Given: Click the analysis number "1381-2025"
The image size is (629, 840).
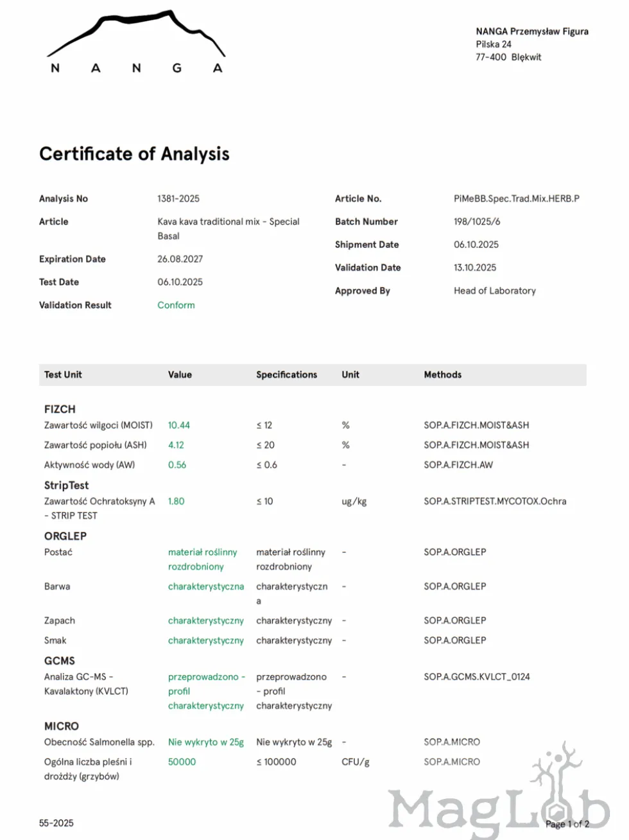Looking at the screenshot, I should point(178,198).
